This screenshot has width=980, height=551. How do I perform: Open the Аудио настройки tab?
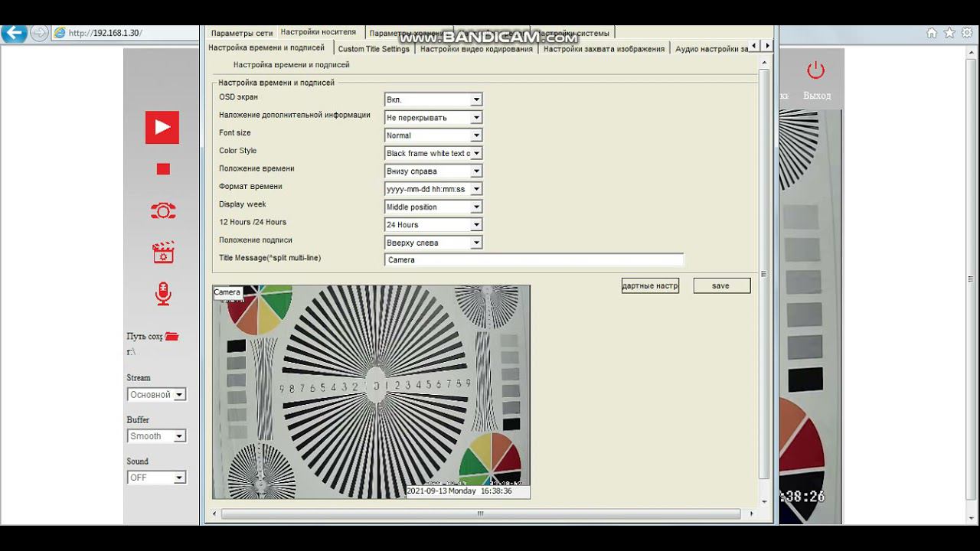click(x=711, y=49)
